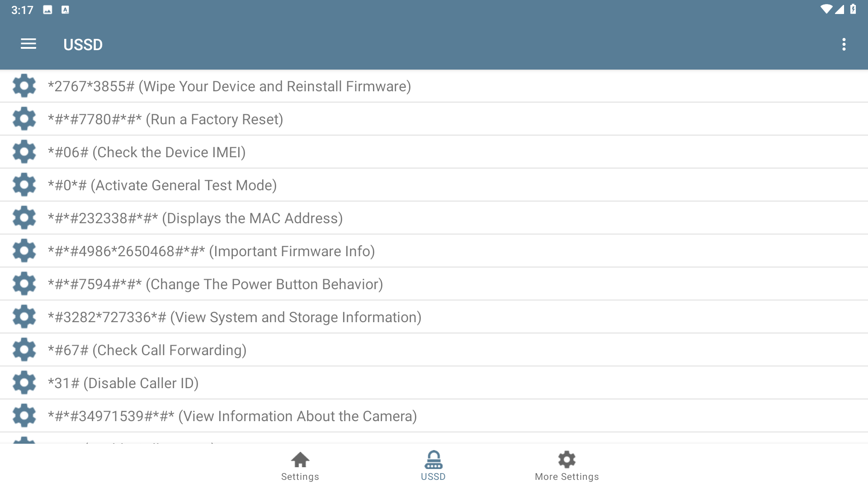Open the navigation drawer menu

tap(28, 44)
